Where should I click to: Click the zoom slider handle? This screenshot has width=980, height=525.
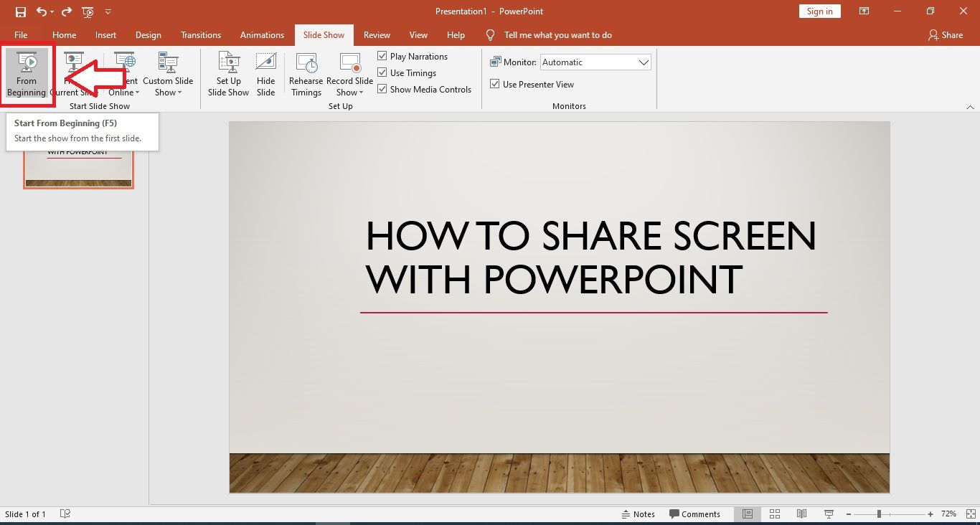click(879, 514)
